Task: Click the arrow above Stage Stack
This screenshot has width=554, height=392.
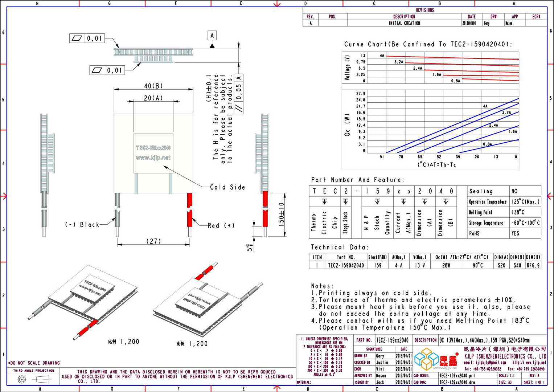Action: coord(345,201)
